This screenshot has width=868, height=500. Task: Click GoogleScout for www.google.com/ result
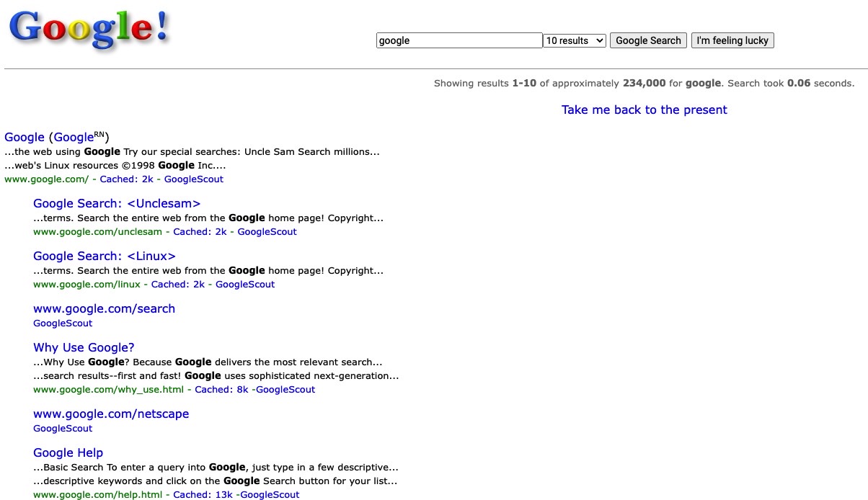click(x=194, y=179)
